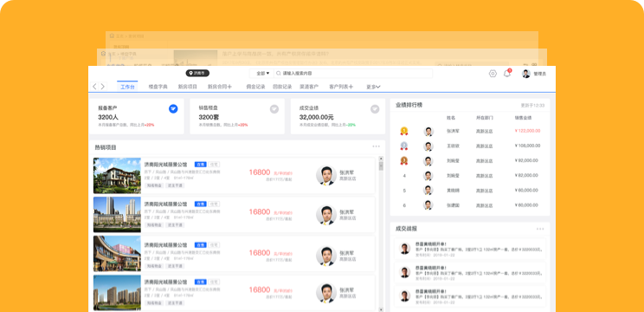Open the villa property thumbnail

click(x=117, y=176)
